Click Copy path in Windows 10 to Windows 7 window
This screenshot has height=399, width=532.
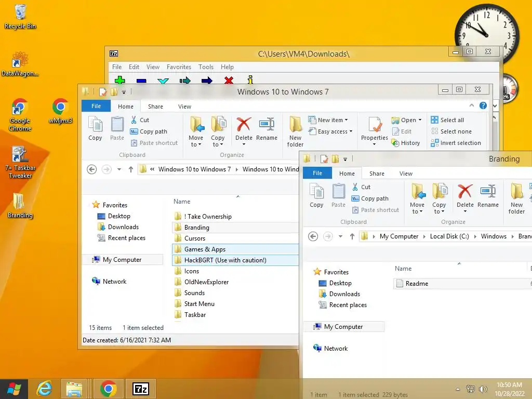point(149,131)
